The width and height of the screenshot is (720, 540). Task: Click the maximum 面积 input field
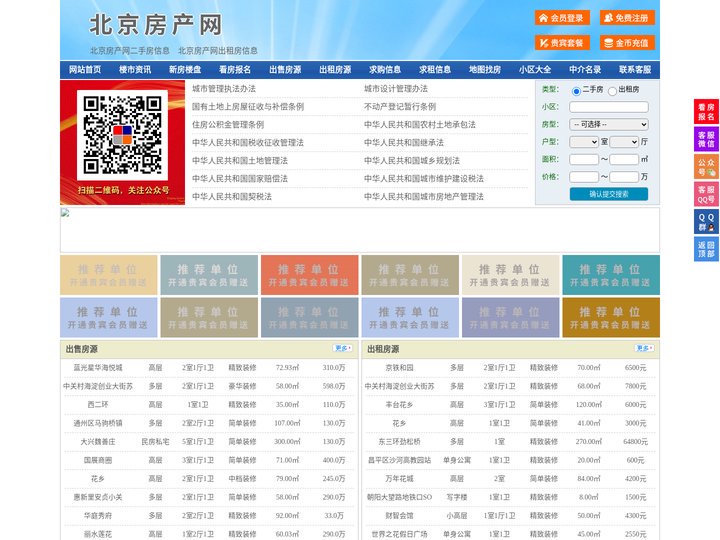tap(624, 159)
